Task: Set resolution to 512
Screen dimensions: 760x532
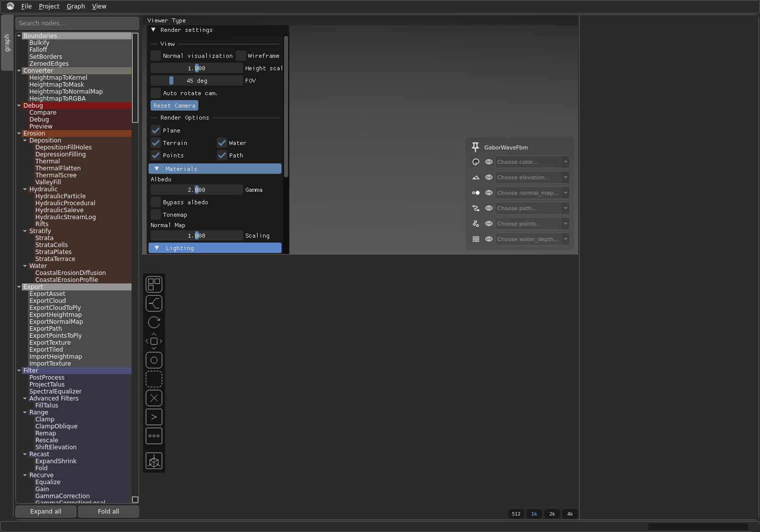Action: coord(516,514)
